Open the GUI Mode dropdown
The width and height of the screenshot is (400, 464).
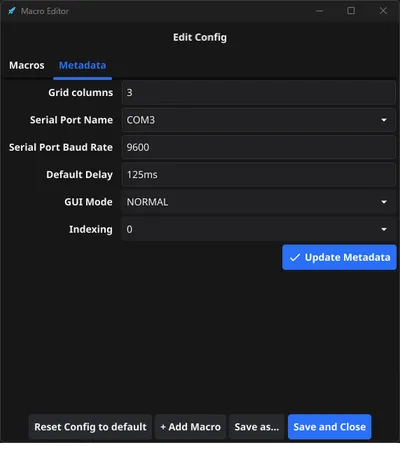point(259,202)
